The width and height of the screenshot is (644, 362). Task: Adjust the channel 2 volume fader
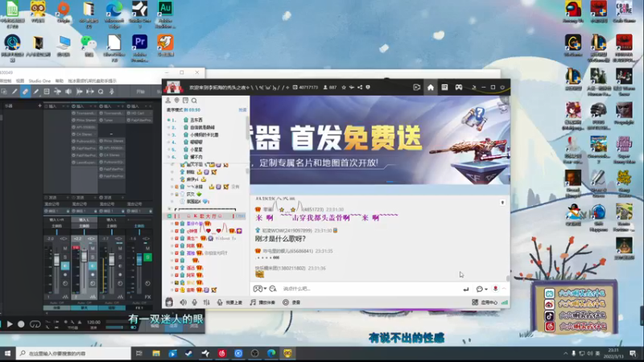coord(85,256)
